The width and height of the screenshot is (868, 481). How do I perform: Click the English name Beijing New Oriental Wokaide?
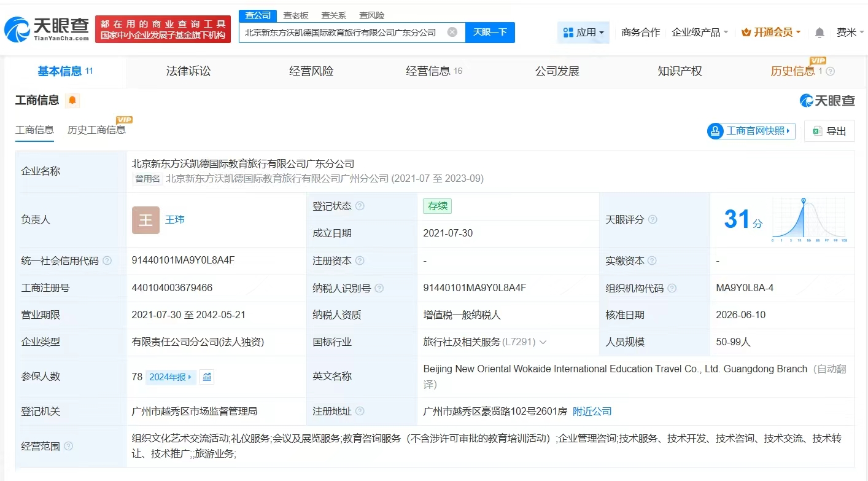tap(615, 369)
